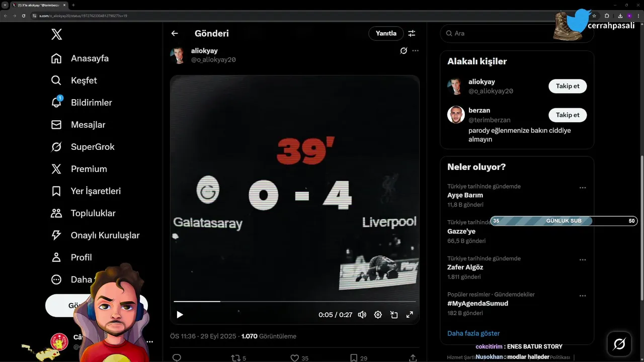Open the Grok floating button
Viewport: 644px width, 362px height.
coord(619,344)
